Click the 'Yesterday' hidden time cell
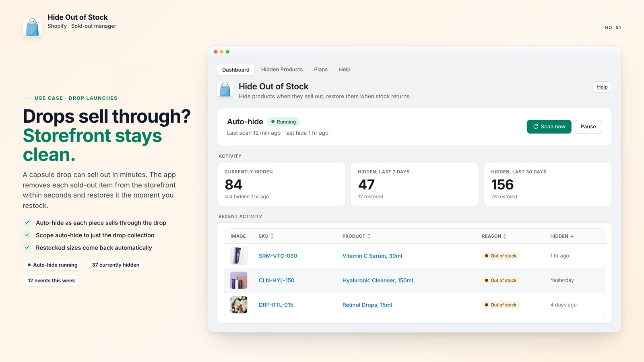 click(x=562, y=280)
